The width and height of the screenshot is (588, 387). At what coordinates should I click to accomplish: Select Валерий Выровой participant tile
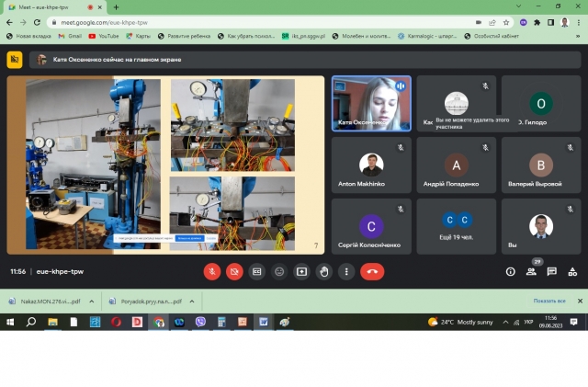click(541, 165)
